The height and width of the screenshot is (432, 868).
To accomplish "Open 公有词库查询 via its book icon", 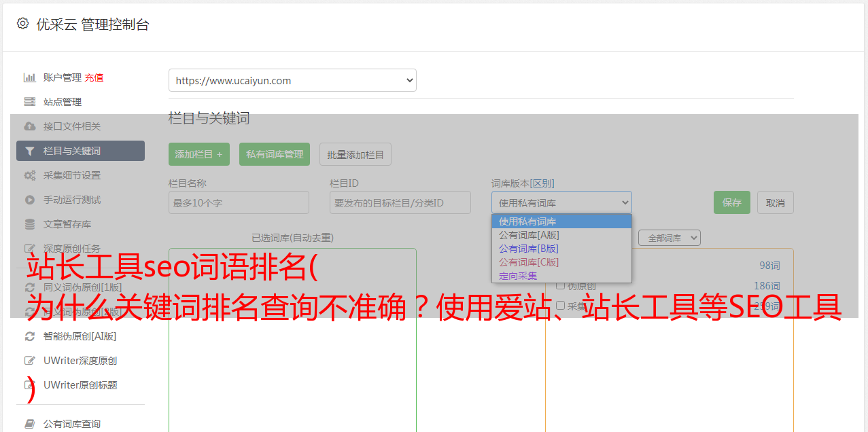I will pos(29,424).
